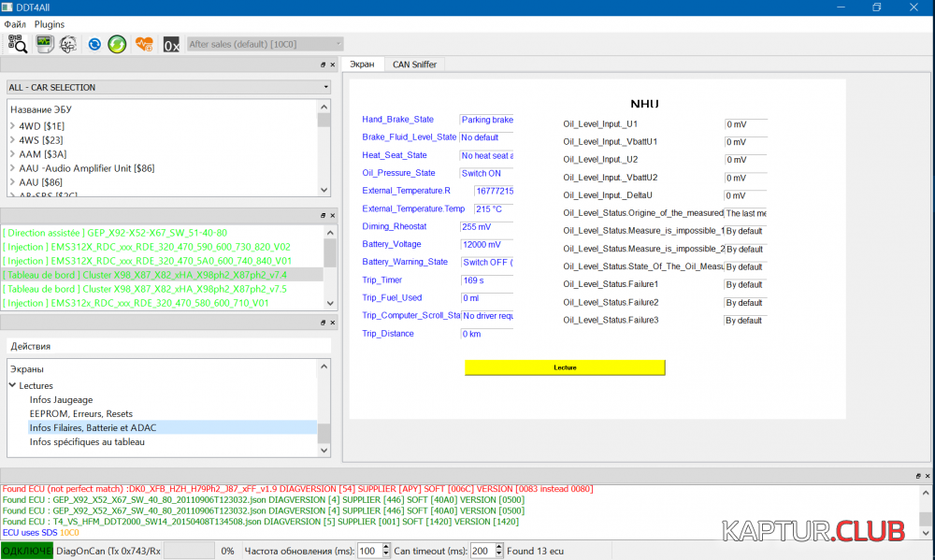Open the Файл menu
This screenshot has height=560, width=935.
(15, 24)
